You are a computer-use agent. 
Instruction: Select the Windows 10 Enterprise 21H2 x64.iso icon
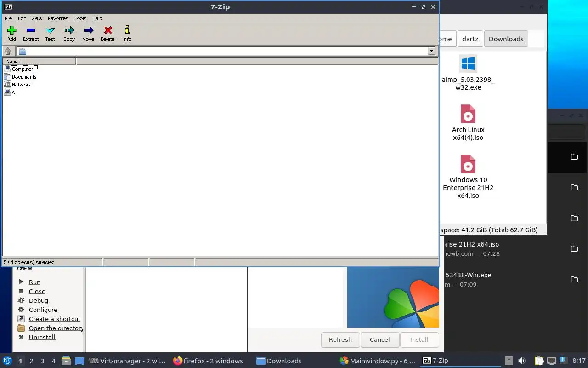468,164
